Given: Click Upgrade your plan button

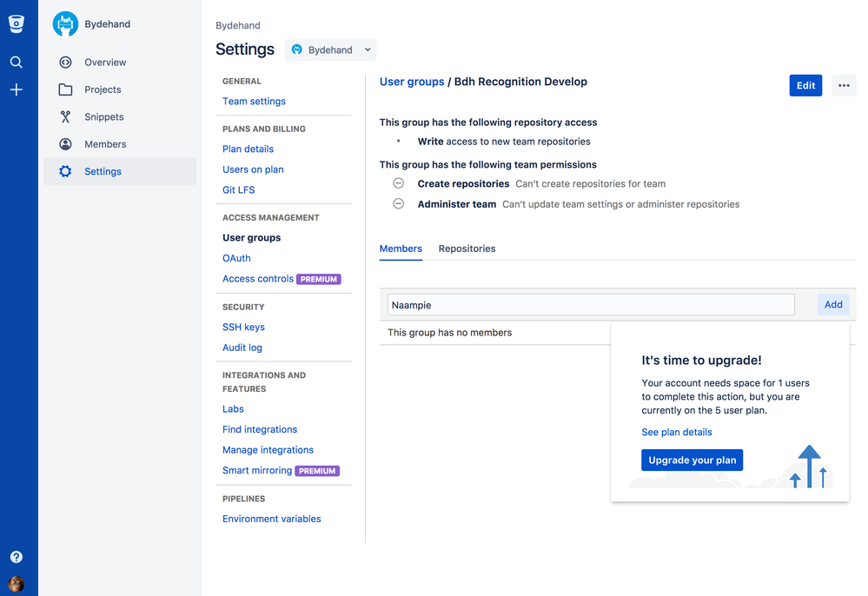Looking at the screenshot, I should (692, 460).
